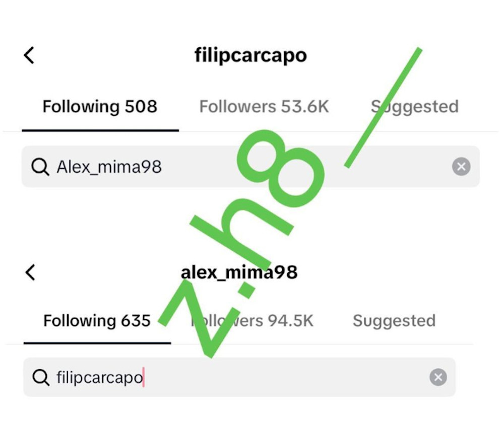Tap the alex_mima98 profile title
Screen dimensions: 504x437
tap(239, 272)
